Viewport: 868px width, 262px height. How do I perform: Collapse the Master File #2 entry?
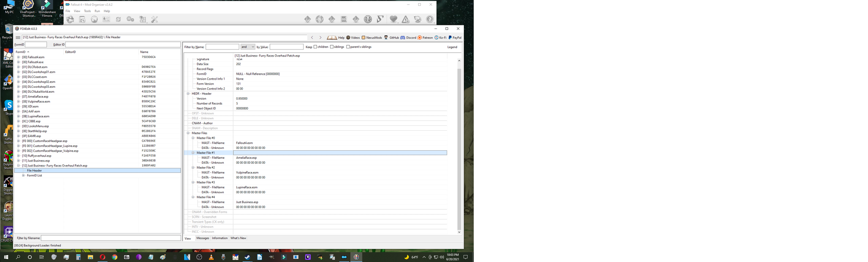point(193,167)
